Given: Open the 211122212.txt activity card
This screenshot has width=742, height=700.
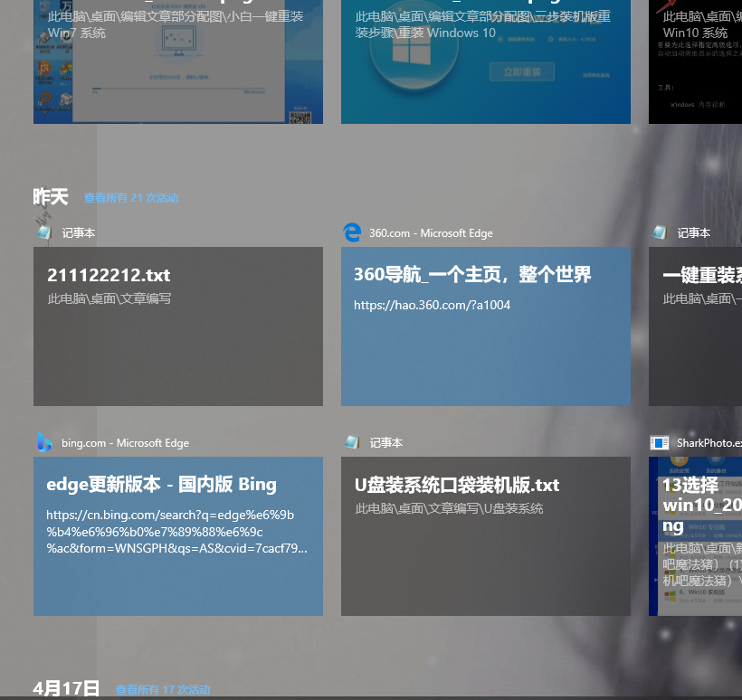Looking at the screenshot, I should pos(178,326).
